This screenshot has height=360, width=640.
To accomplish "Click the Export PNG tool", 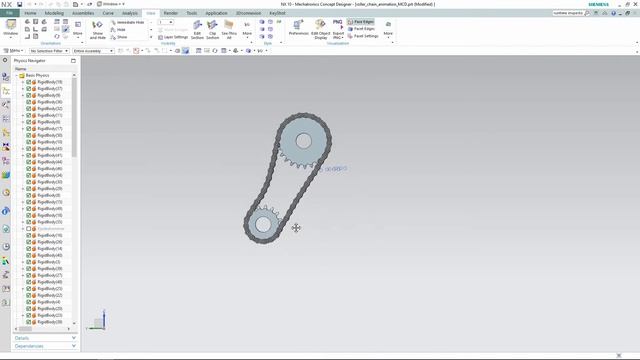I will pos(338,29).
